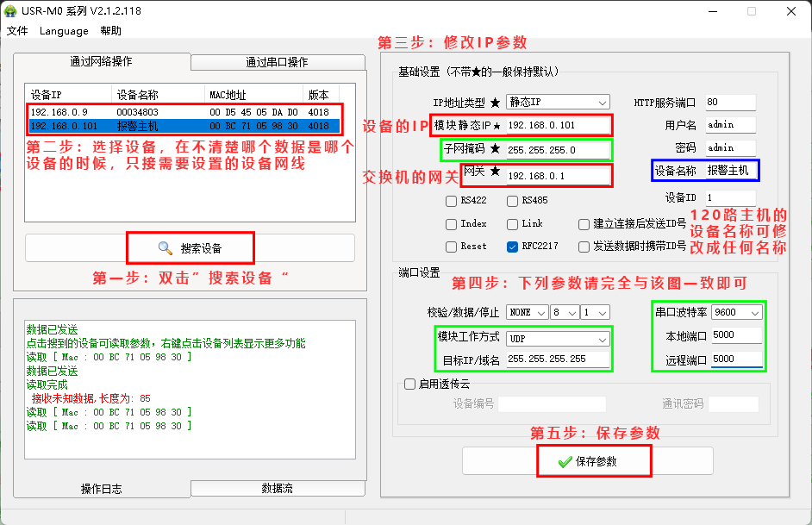
Task: Click the magnifier icon on search device button
Action: coord(166,248)
